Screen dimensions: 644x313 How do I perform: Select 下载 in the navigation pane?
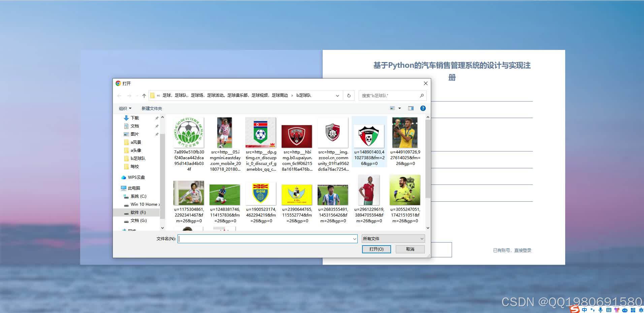pyautogui.click(x=135, y=118)
